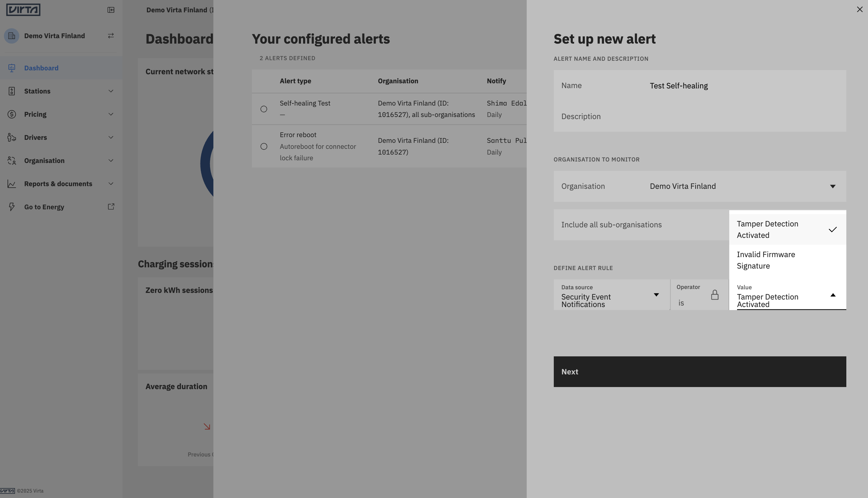Click the Pricing dollar-coin icon

(12, 114)
